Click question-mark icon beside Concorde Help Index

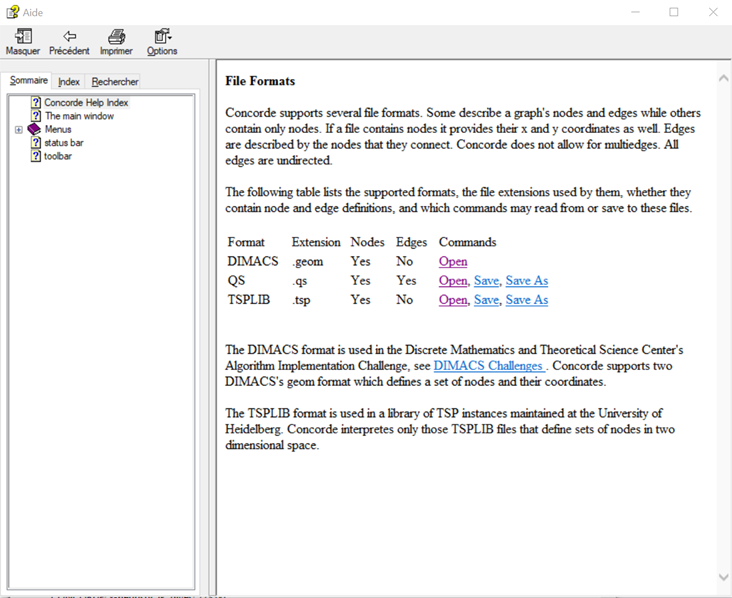point(36,102)
